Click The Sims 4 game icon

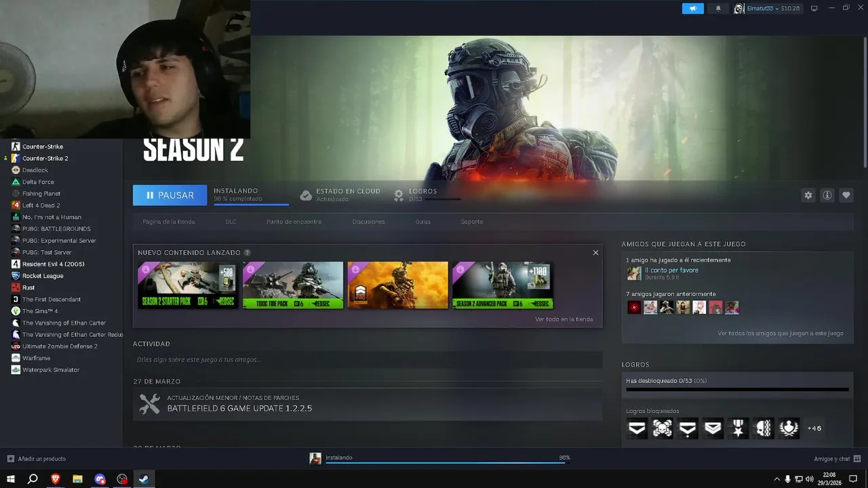click(16, 311)
